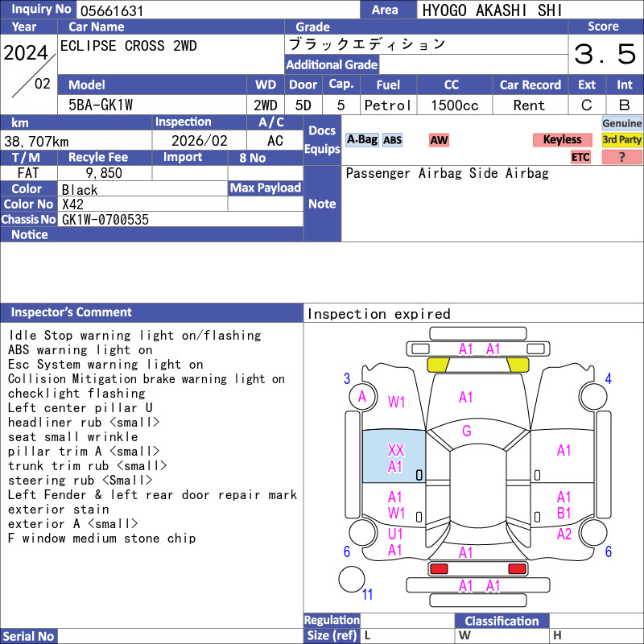Click the Classification label
This screenshot has width=644, height=644.
pos(502,621)
